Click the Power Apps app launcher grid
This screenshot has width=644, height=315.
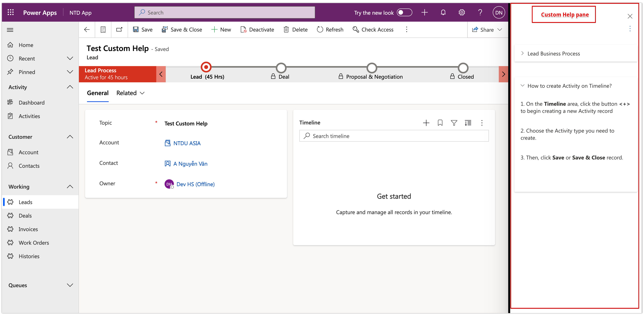(10, 13)
